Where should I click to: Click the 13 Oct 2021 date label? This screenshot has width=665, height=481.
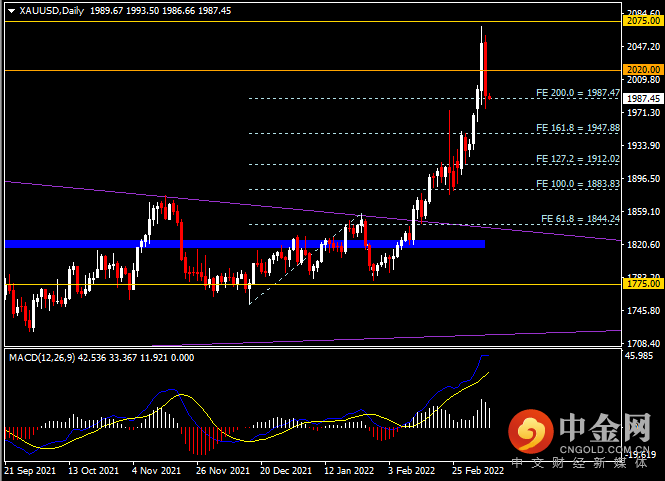pos(93,470)
